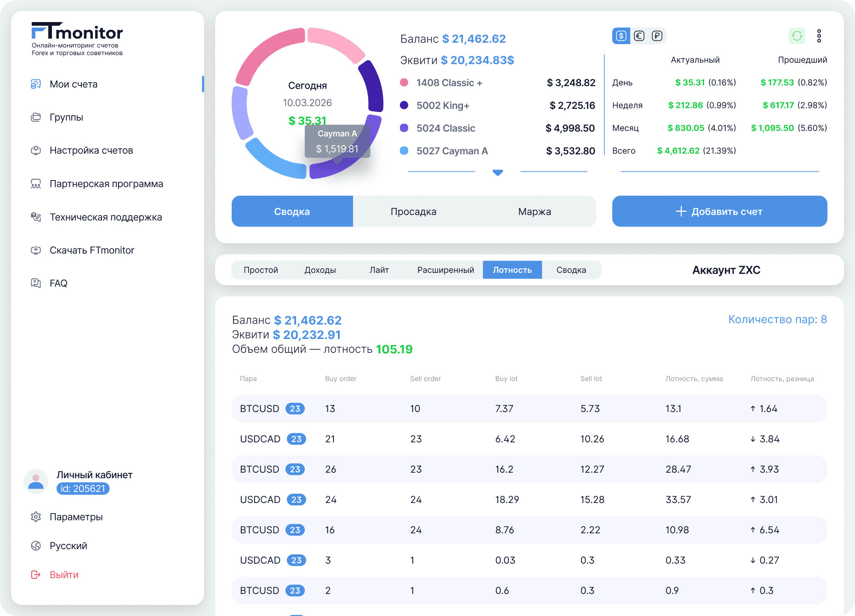Click the FAQ icon in sidebar

coord(36,283)
